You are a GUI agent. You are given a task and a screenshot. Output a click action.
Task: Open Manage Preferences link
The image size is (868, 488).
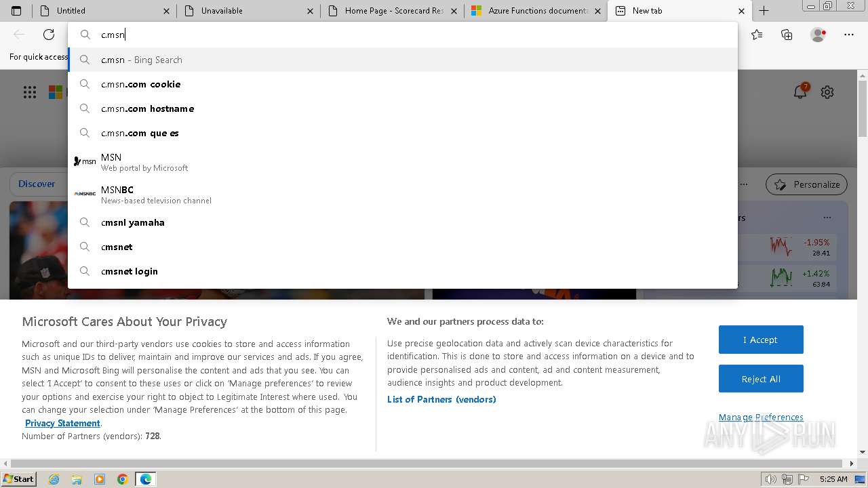[x=761, y=417]
